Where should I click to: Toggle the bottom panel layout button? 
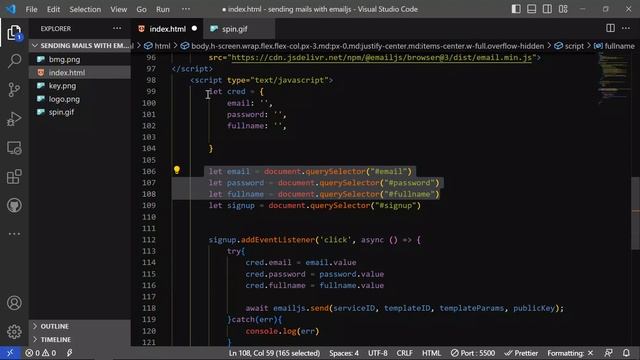(531, 9)
